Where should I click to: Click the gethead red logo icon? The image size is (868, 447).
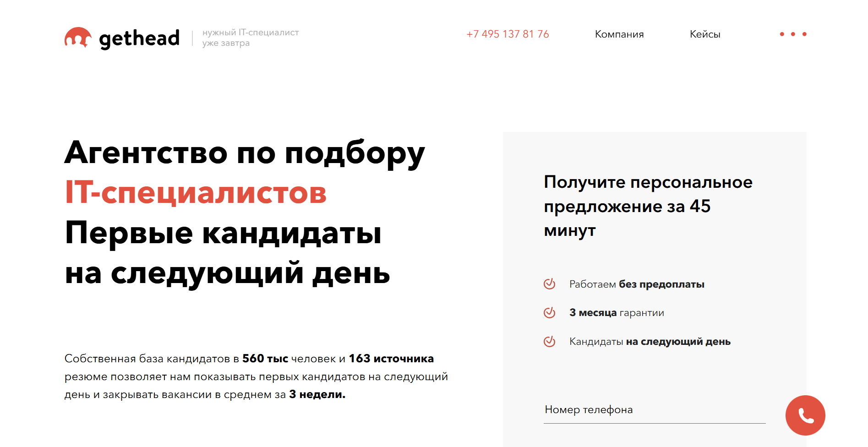click(x=78, y=38)
